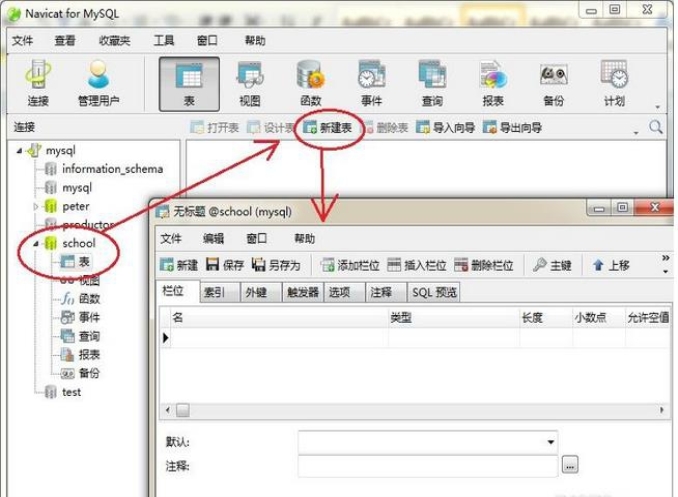Image resolution: width=678 pixels, height=497 pixels.
Task: Select the 表 (Table) toolbar button
Action: pos(189,84)
